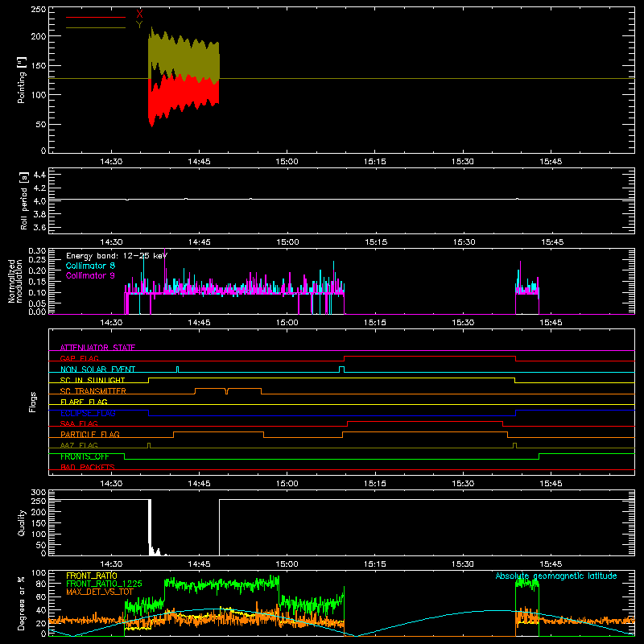The width and height of the screenshot is (644, 644).
Task: Click the GAP_FLAG label
Action: point(79,358)
